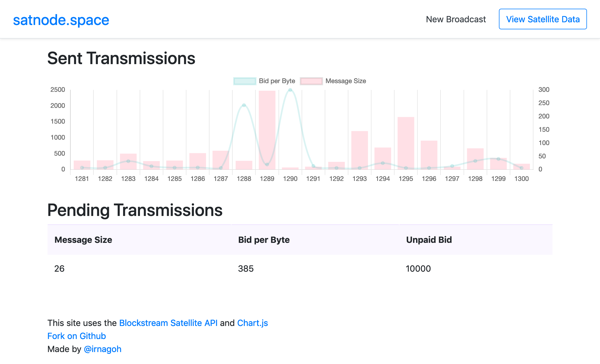This screenshot has height=364, width=600.
Task: Toggle the Bid per Byte legend swatch
Action: (245, 81)
